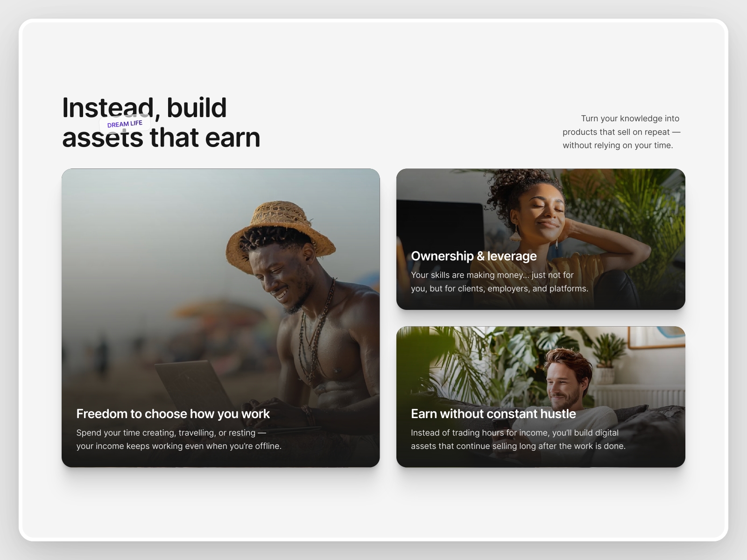Click the Earn without constant hustle heading

point(493,413)
